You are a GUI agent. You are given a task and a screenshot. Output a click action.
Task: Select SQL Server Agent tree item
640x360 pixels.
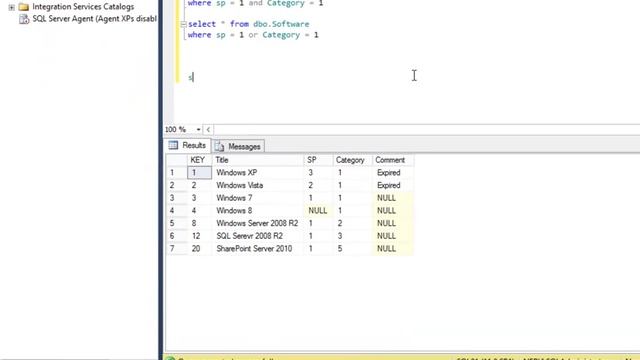[x=94, y=19]
